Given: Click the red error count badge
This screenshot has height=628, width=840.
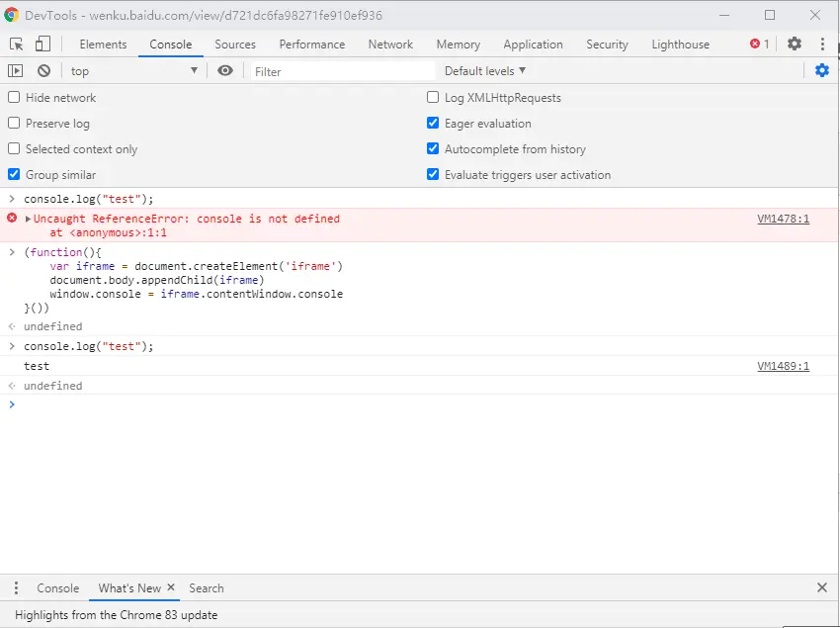Looking at the screenshot, I should [x=759, y=44].
